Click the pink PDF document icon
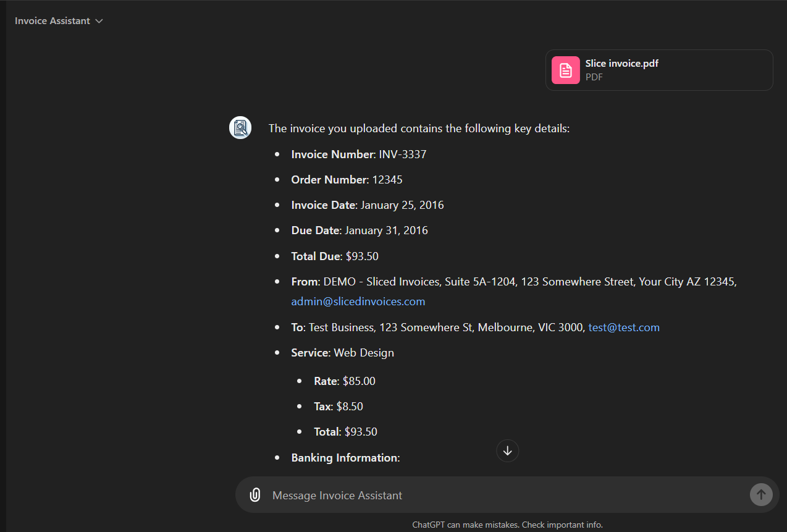 click(x=565, y=70)
